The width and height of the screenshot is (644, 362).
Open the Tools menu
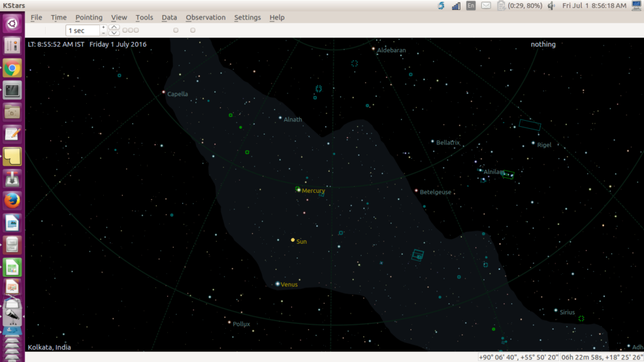144,17
